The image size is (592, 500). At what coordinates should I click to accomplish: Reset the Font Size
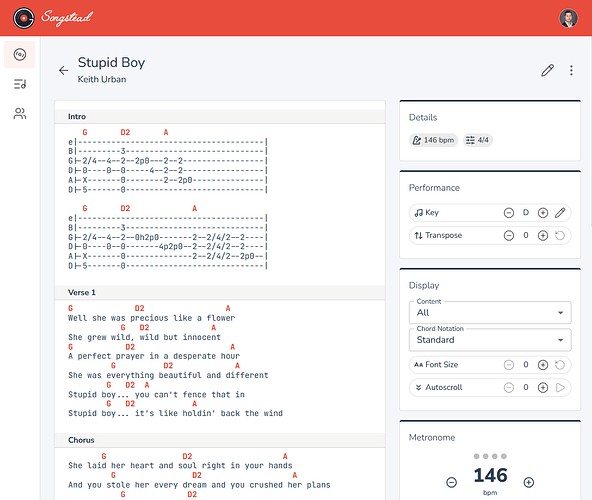[x=560, y=365]
